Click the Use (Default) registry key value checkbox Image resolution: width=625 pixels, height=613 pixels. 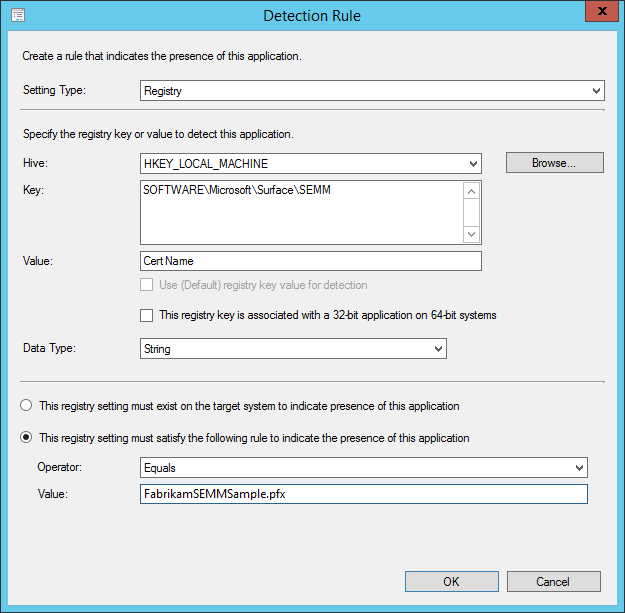pyautogui.click(x=148, y=286)
